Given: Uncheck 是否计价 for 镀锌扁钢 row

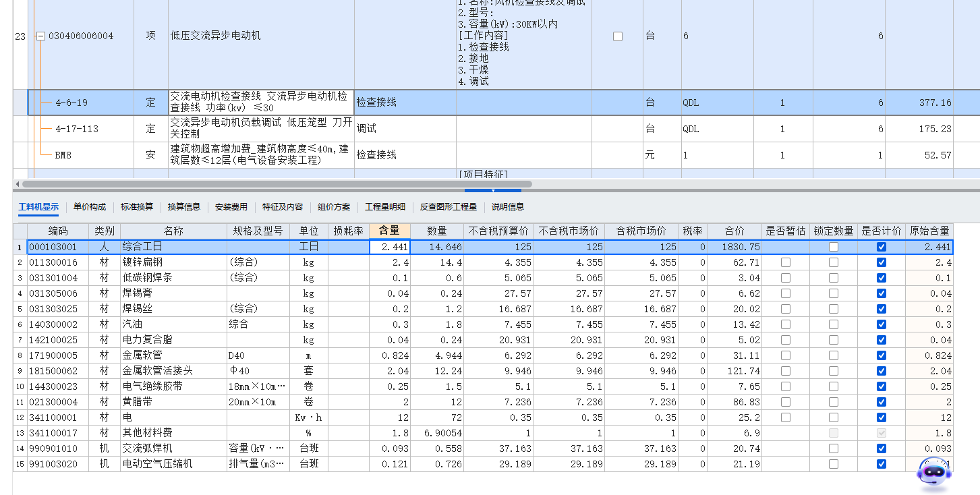Looking at the screenshot, I should (x=882, y=262).
